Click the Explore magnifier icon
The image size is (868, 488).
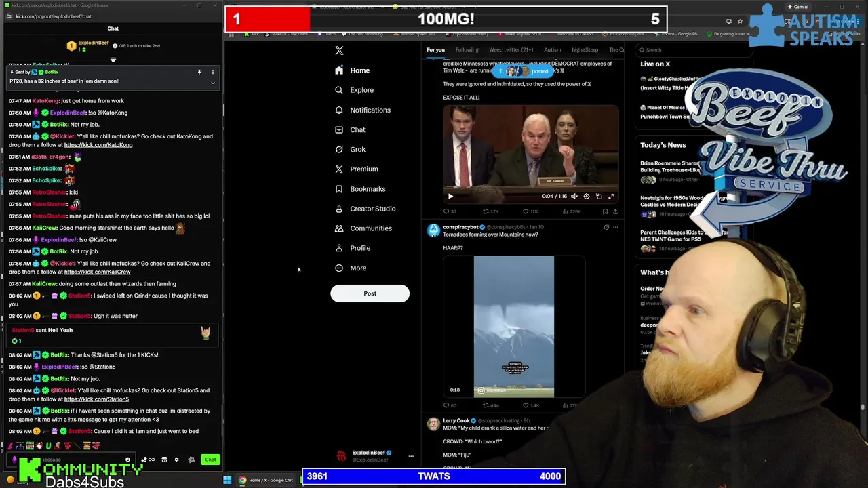[x=339, y=90]
